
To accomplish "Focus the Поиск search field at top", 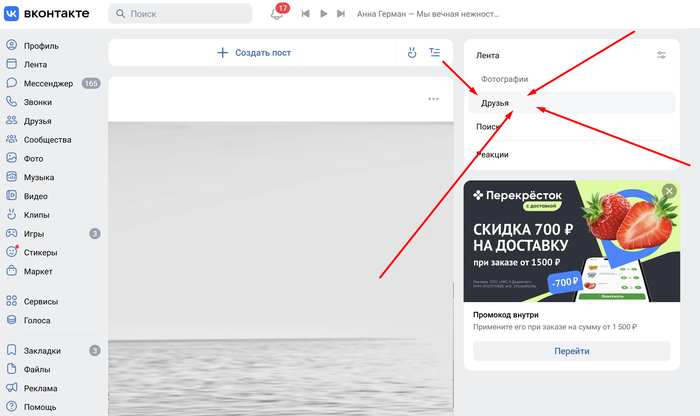I will click(180, 14).
